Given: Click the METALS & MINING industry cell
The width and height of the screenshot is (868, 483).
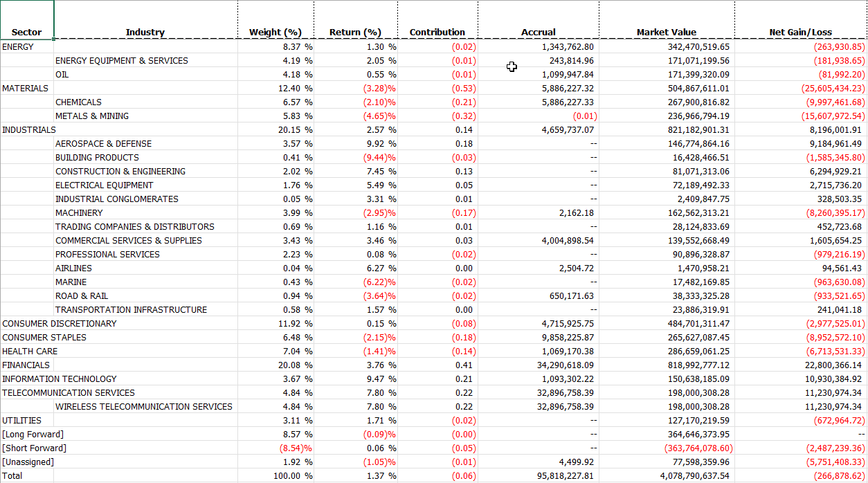Looking at the screenshot, I should pos(92,116).
